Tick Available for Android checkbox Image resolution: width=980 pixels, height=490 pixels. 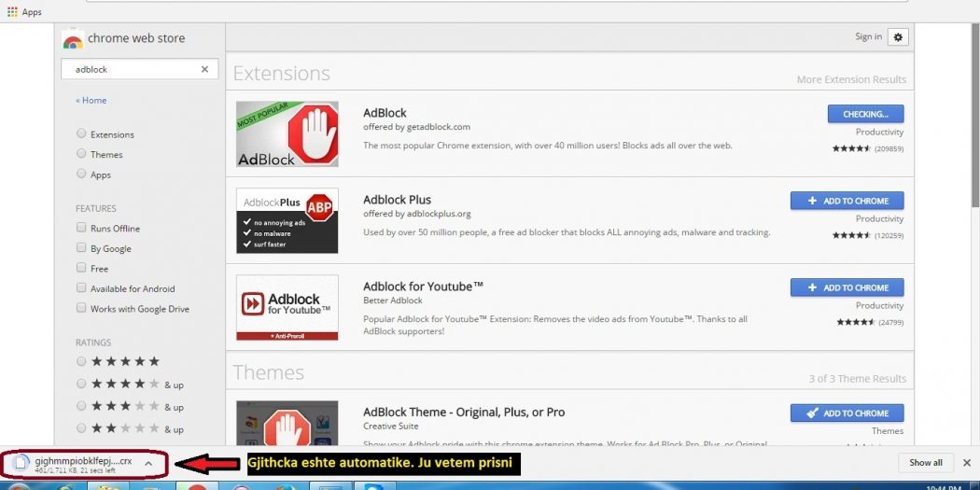click(x=81, y=288)
